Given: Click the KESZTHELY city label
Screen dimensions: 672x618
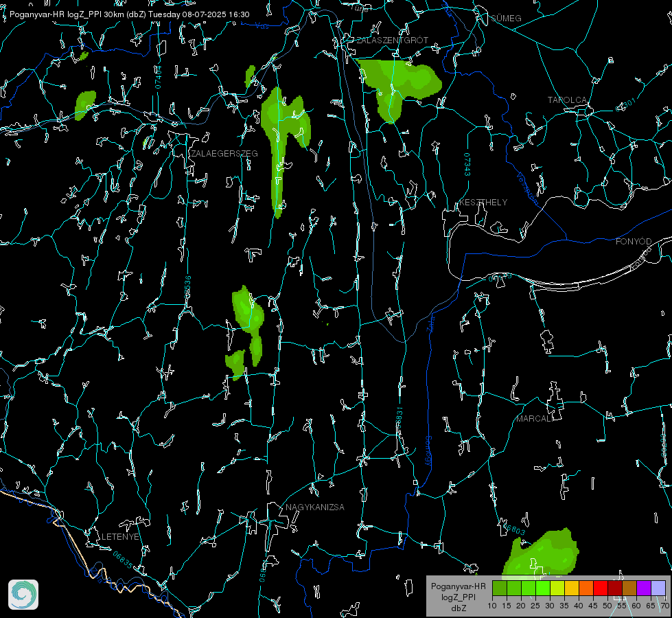Looking at the screenshot, I should tap(483, 202).
